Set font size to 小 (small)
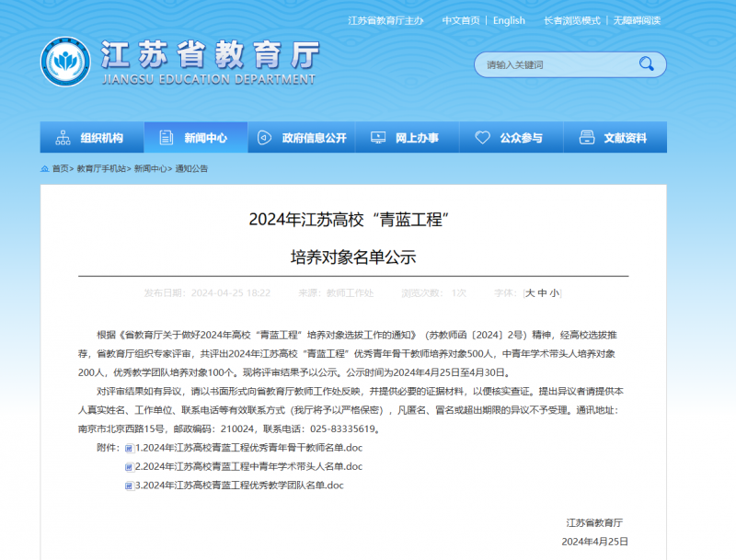736x560 pixels. point(555,293)
